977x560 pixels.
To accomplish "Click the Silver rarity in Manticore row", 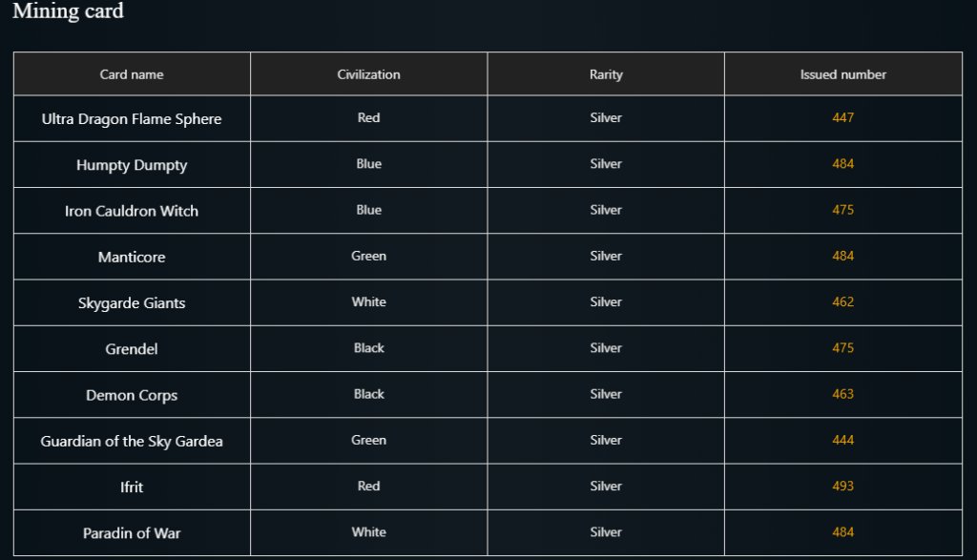I will point(606,257).
